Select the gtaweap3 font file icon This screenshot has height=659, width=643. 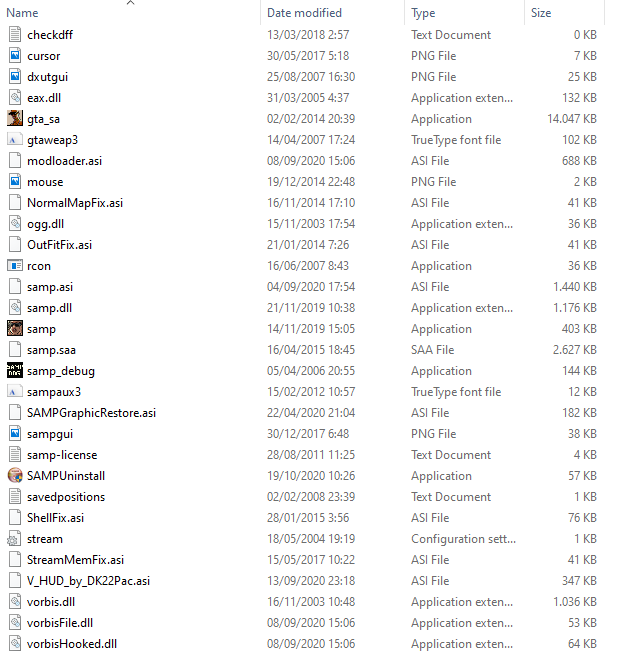(15, 140)
